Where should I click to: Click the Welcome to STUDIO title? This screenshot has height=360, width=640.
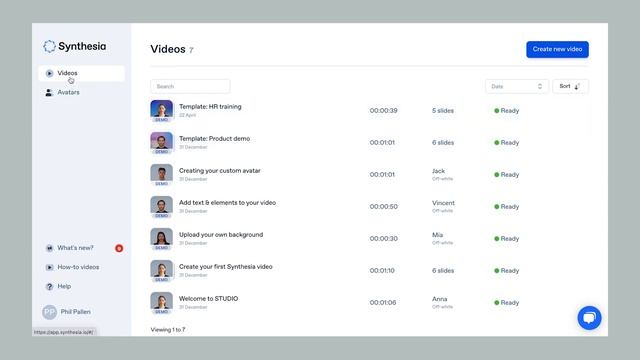209,299
